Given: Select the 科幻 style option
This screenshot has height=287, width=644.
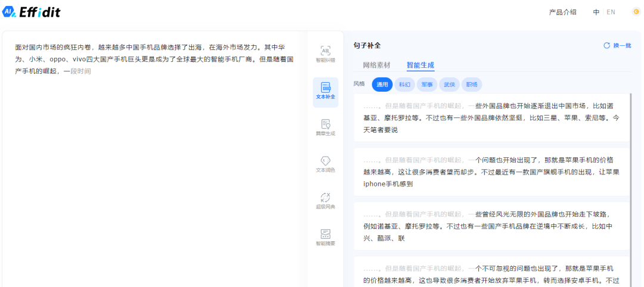Looking at the screenshot, I should click(405, 85).
